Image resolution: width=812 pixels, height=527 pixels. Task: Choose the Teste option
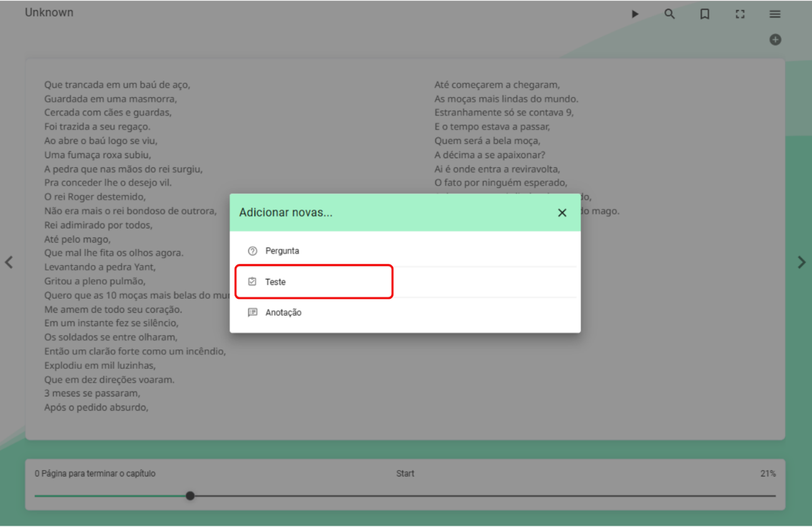[405, 282]
